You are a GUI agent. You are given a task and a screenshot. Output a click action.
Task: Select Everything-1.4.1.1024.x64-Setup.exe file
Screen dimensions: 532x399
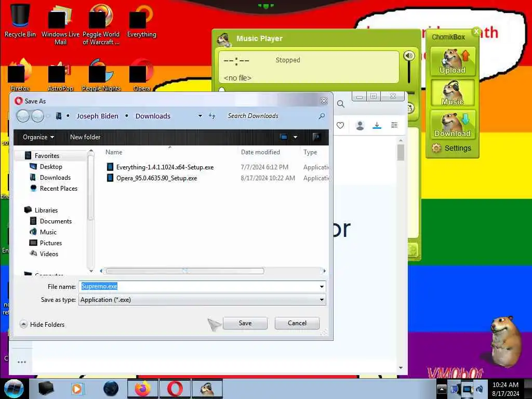tap(165, 167)
